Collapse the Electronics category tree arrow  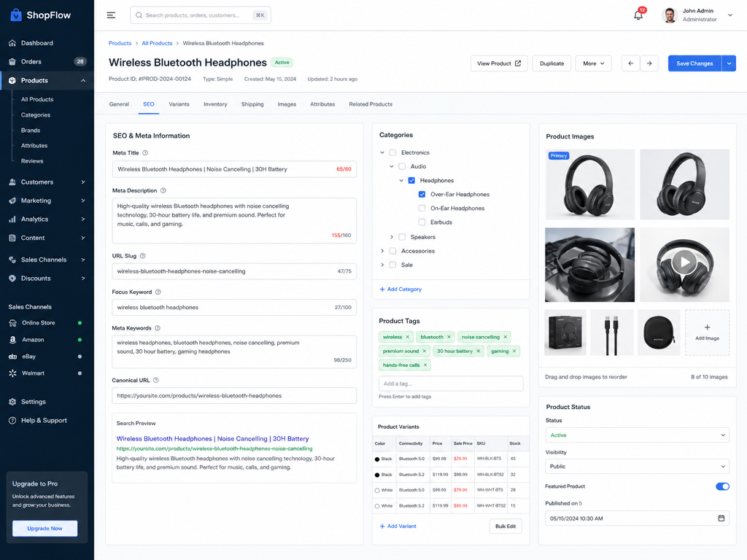[382, 152]
